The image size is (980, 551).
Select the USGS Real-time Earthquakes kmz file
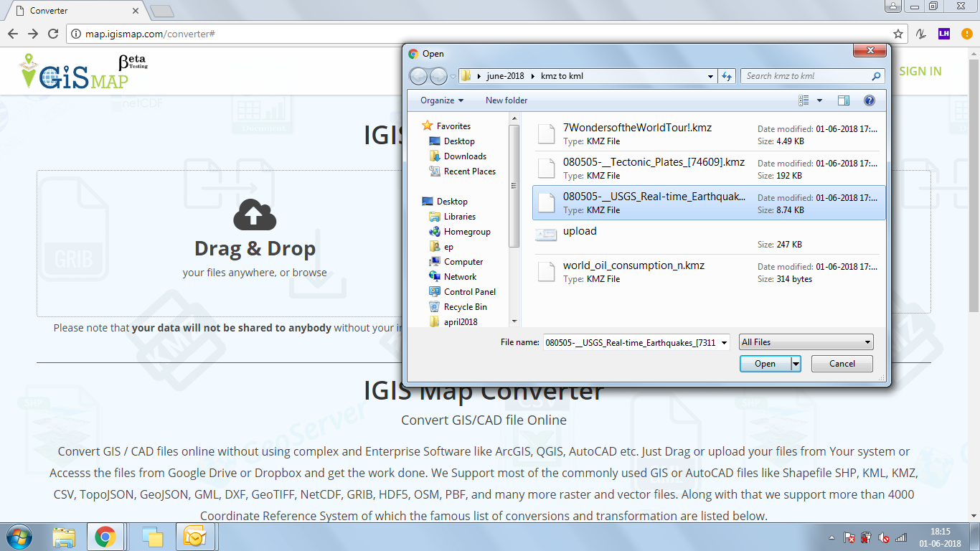click(709, 203)
